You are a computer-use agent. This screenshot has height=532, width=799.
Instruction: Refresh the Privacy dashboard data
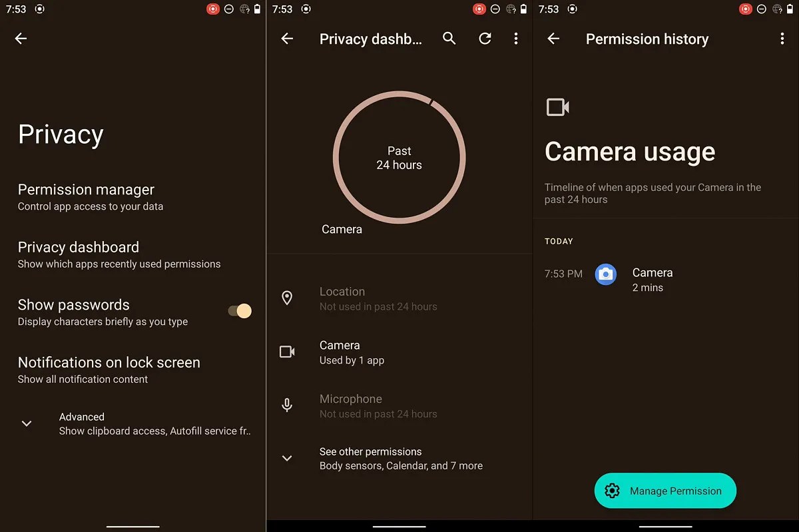point(485,39)
